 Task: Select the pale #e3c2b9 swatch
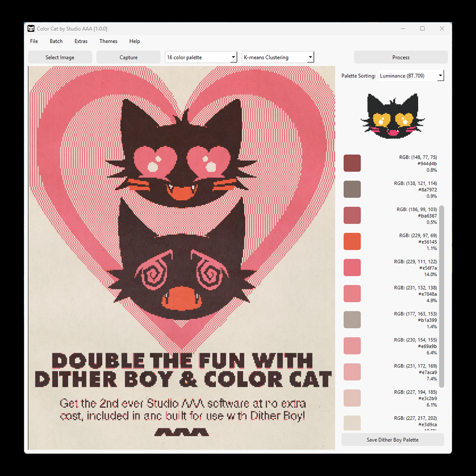(x=352, y=398)
